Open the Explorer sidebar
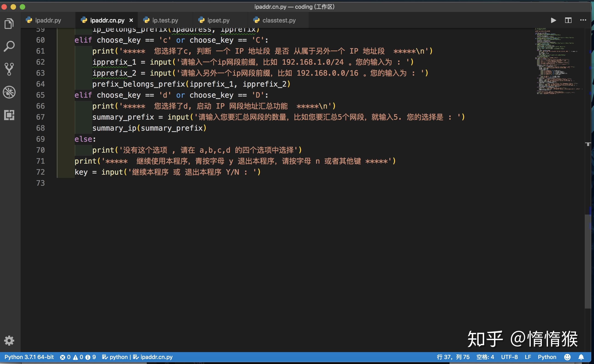 (x=9, y=23)
